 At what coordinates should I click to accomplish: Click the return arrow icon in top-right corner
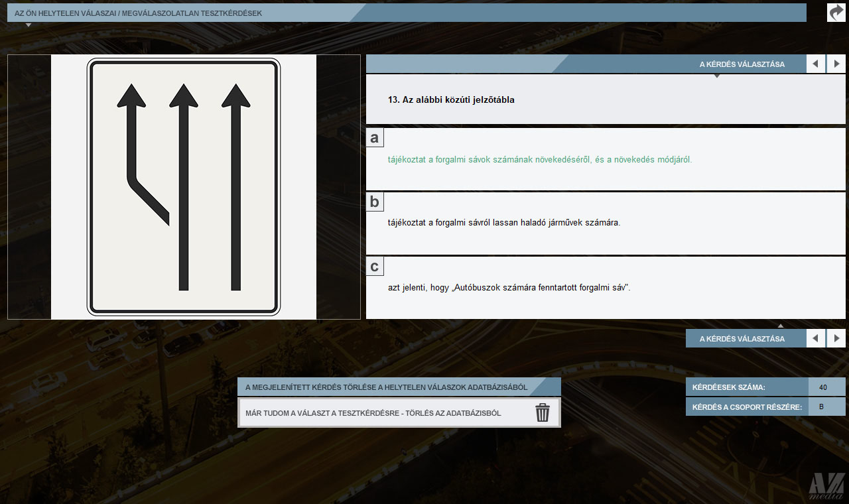(836, 13)
